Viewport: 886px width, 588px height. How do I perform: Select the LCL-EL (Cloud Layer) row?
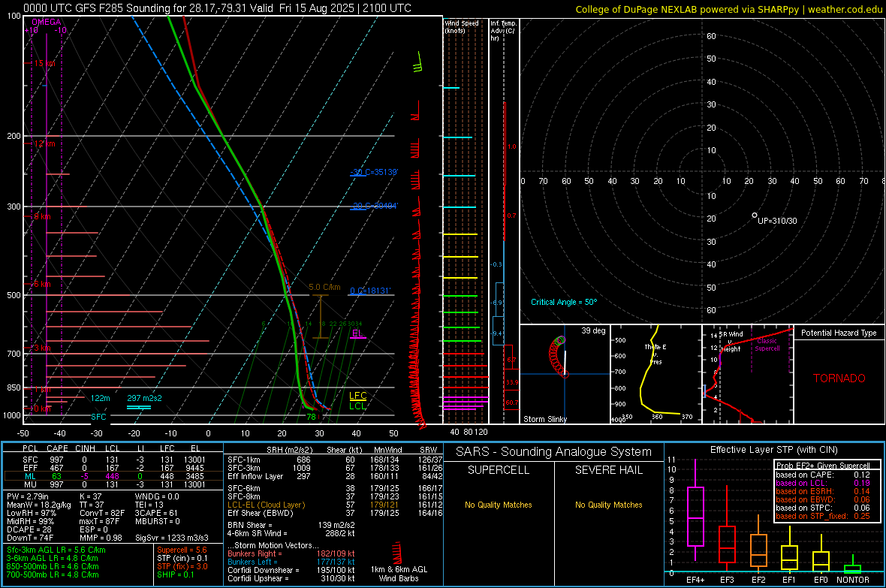point(335,505)
